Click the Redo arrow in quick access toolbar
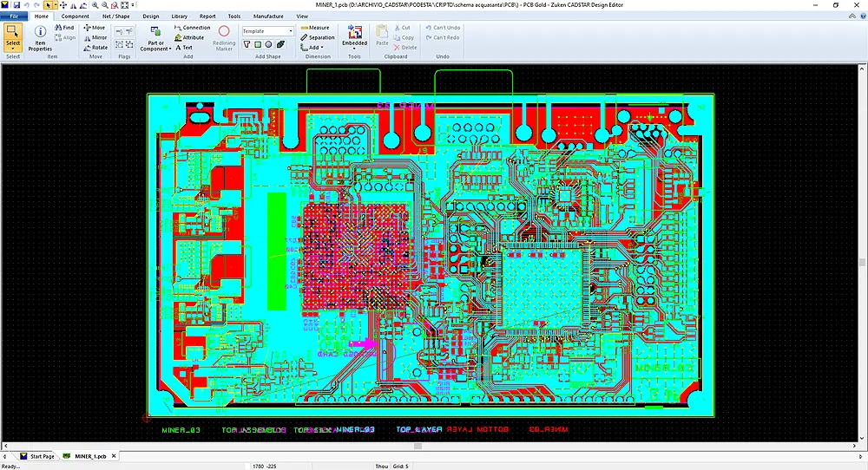This screenshot has height=470, width=868. click(36, 5)
